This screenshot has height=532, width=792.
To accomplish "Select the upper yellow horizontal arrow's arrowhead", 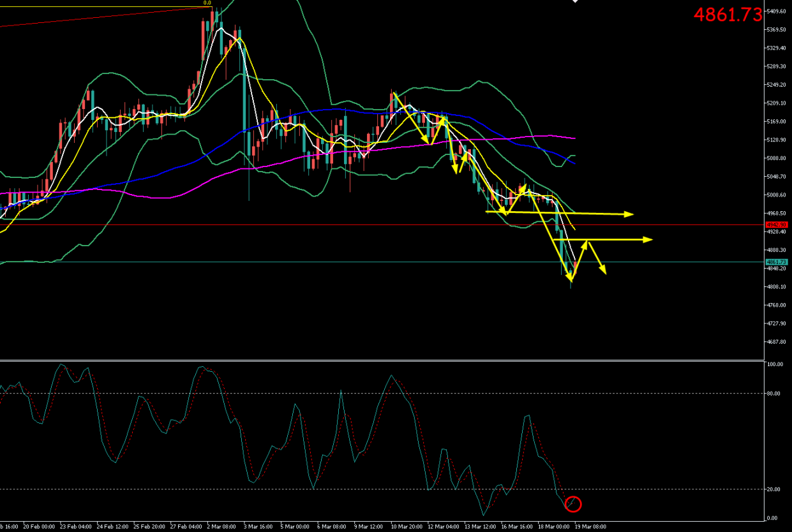I will pos(629,214).
